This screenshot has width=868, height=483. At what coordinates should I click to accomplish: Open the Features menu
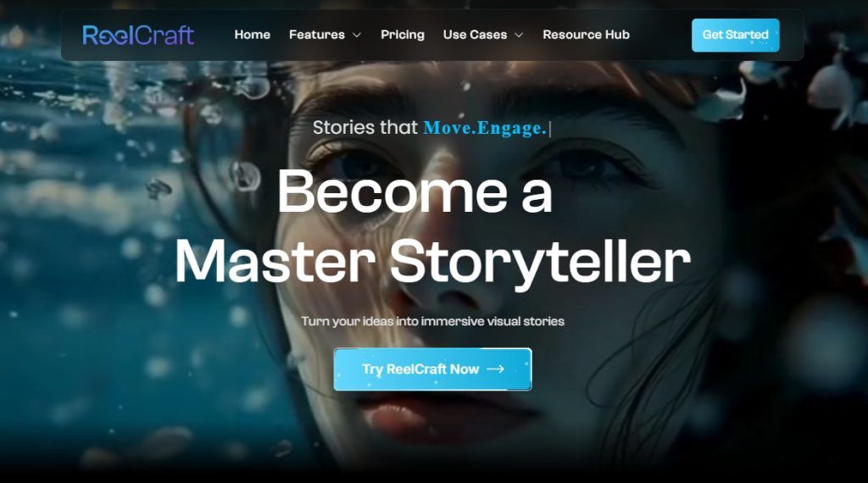317,34
